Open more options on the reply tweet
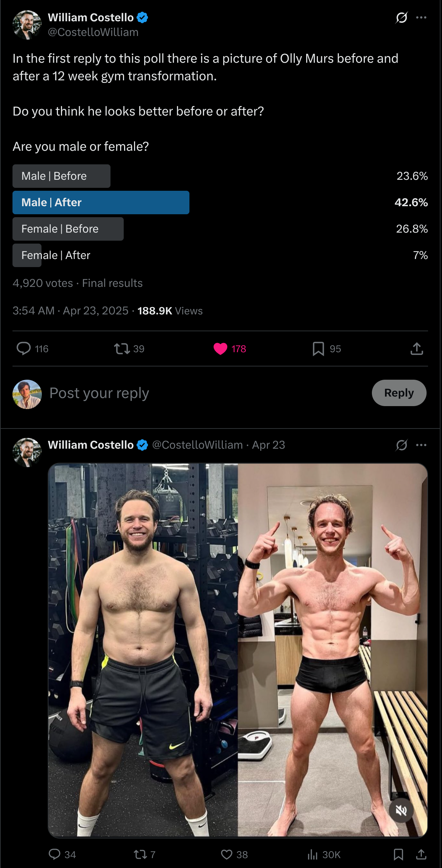This screenshot has width=442, height=868. (421, 445)
